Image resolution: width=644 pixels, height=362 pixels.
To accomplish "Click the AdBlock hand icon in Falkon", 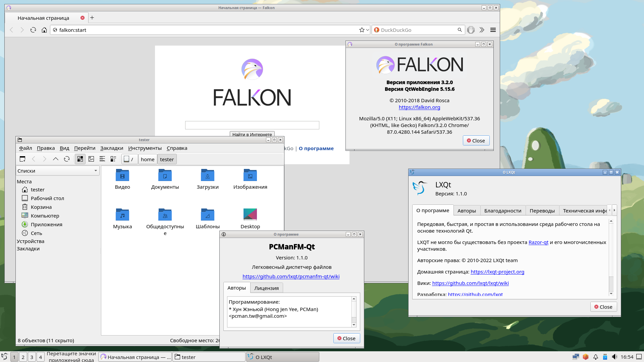I will tap(471, 30).
